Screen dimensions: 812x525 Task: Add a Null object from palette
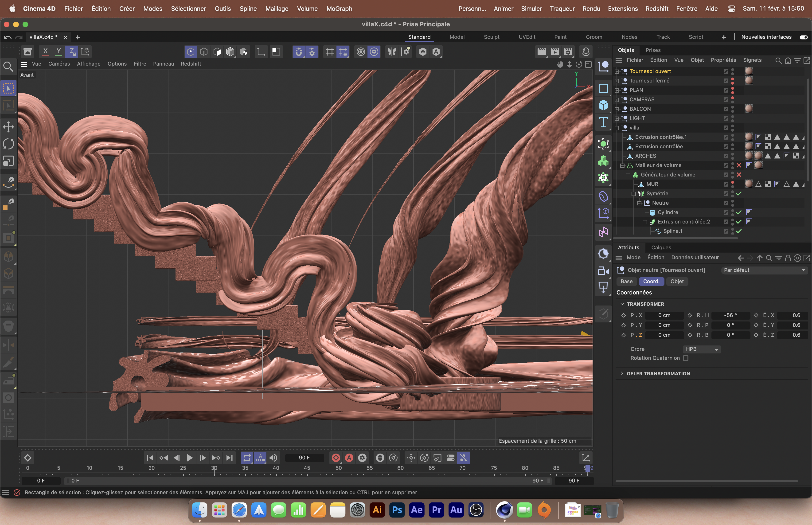(603, 66)
